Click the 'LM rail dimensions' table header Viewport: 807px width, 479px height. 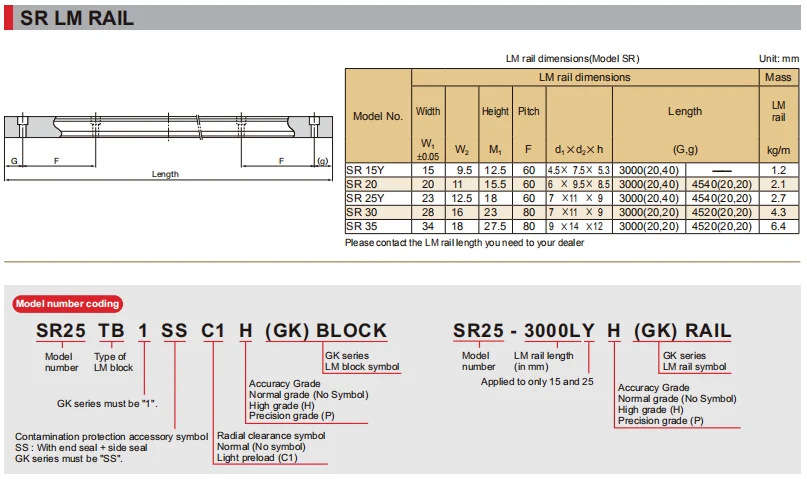(x=585, y=77)
